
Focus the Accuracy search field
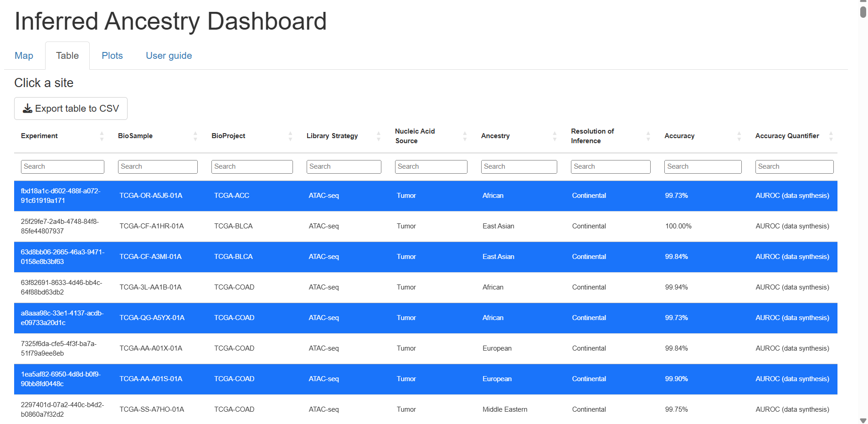pos(703,166)
